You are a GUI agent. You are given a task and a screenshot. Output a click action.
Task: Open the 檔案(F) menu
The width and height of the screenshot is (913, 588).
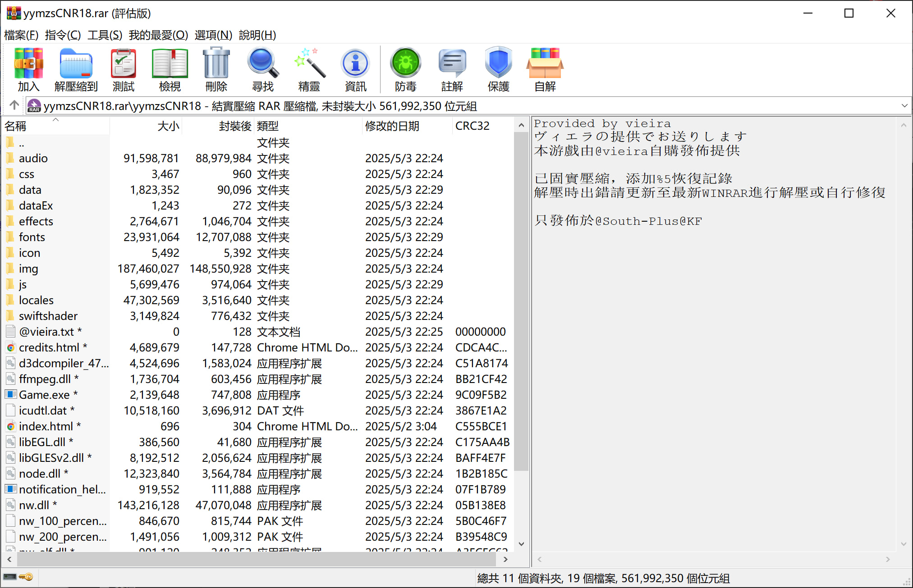tap(21, 35)
